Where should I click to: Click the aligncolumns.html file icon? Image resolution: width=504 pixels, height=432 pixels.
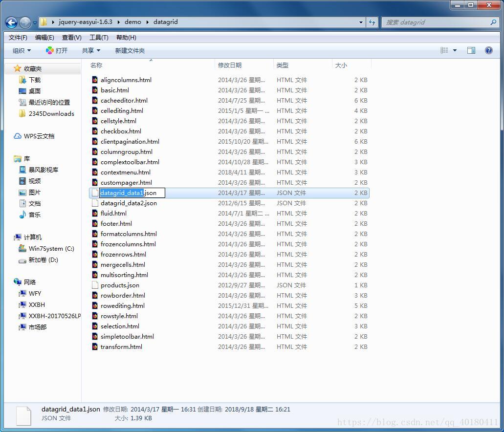pos(95,80)
